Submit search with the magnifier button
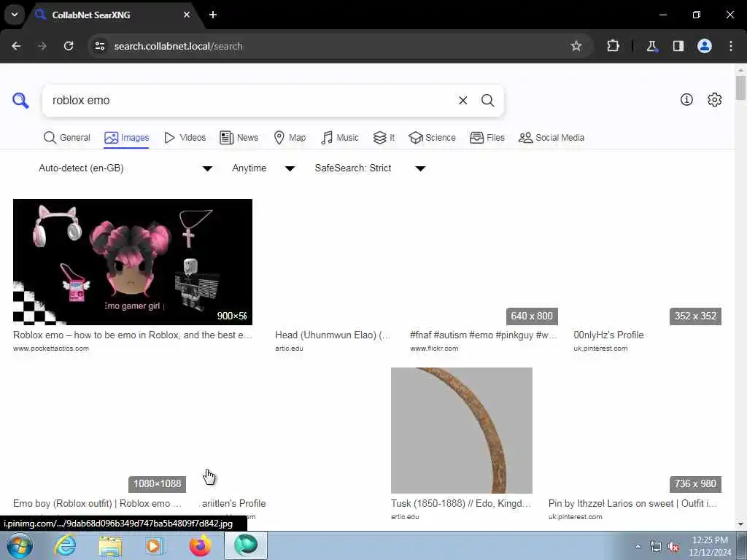This screenshot has width=747, height=560. (487, 101)
